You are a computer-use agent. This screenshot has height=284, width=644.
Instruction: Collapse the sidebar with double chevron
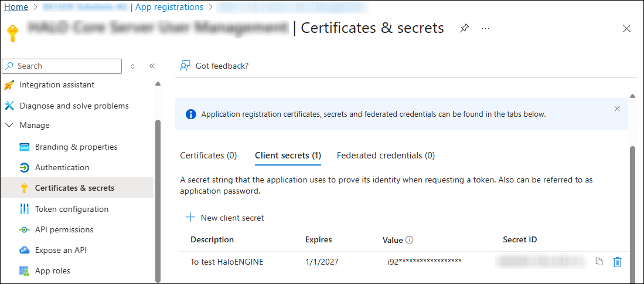click(x=152, y=66)
